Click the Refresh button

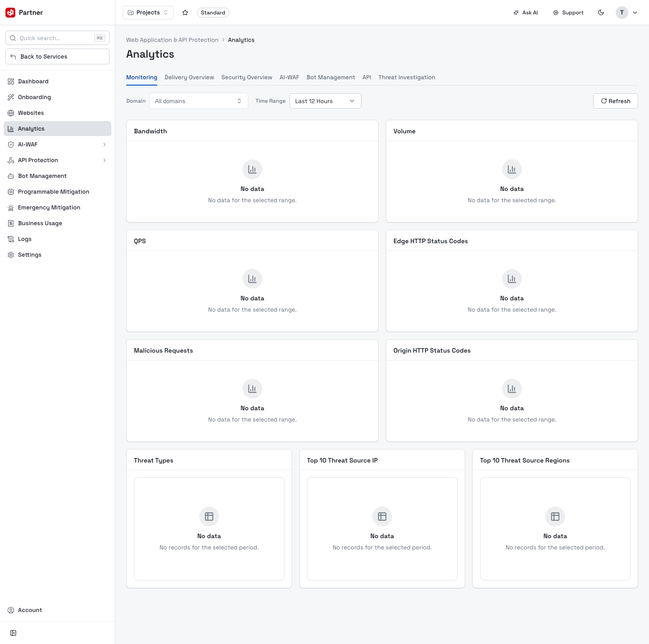(x=616, y=101)
